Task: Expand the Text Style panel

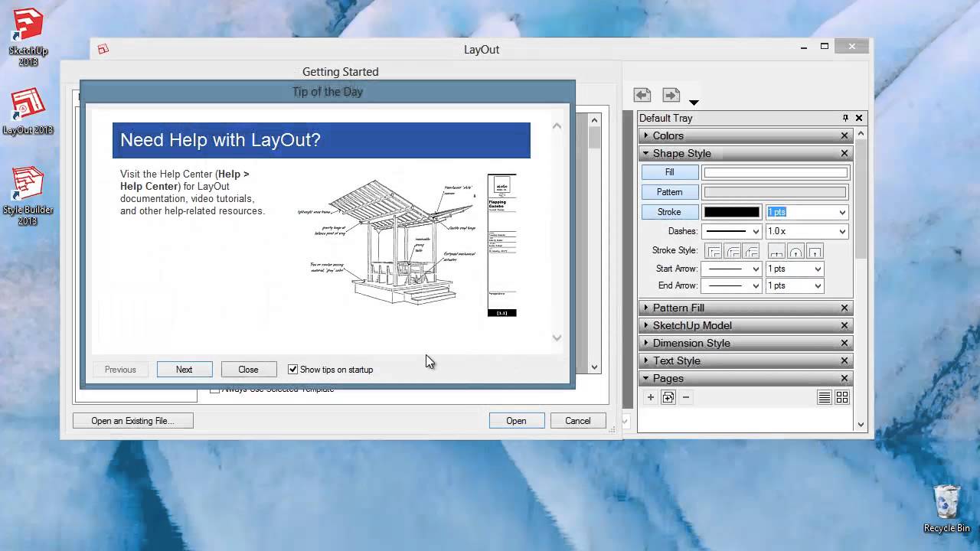Action: [x=646, y=360]
